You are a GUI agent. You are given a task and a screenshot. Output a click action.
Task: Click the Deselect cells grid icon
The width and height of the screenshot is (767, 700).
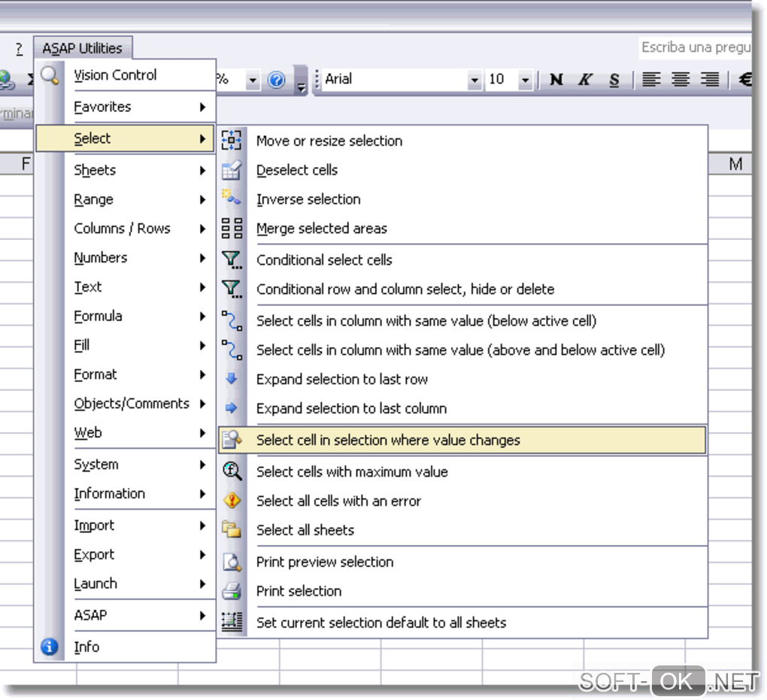[232, 170]
